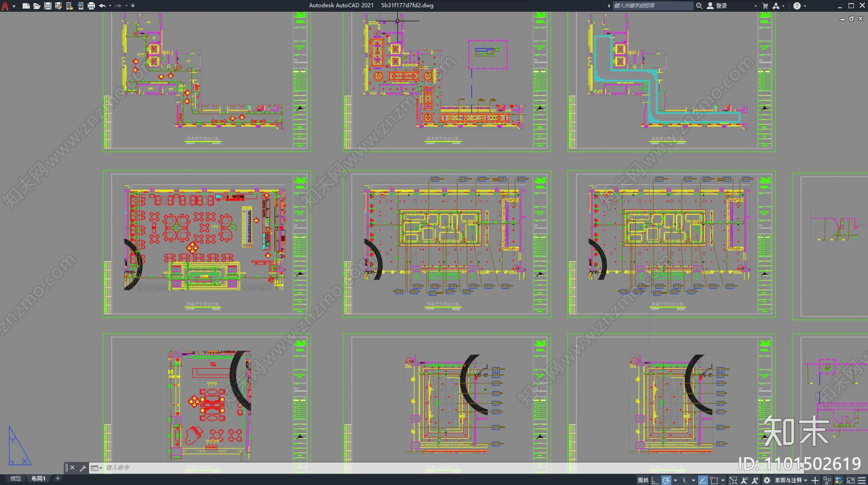
Task: Click the search magnifier icon
Action: click(699, 5)
